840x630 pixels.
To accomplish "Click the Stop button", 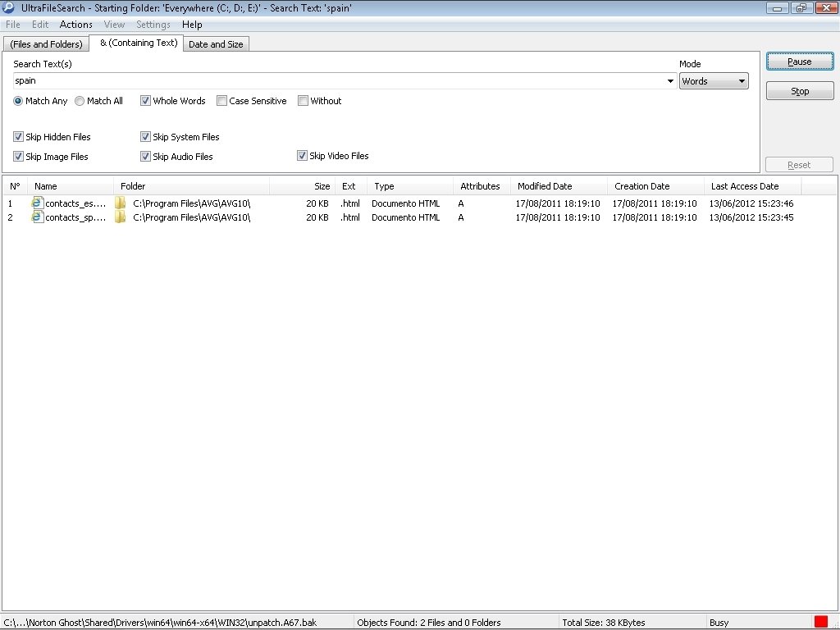I will [x=800, y=91].
